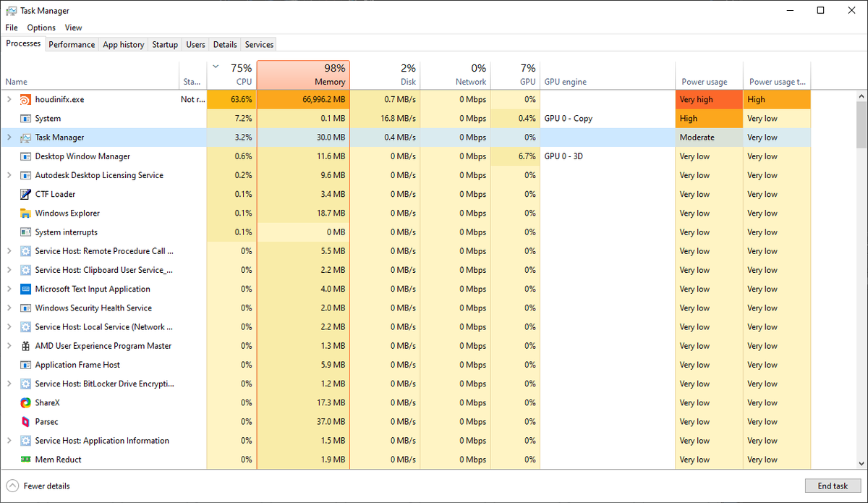Screen dimensions: 868x503
Task: Select the Moderate power usage cell
Action: coord(709,138)
